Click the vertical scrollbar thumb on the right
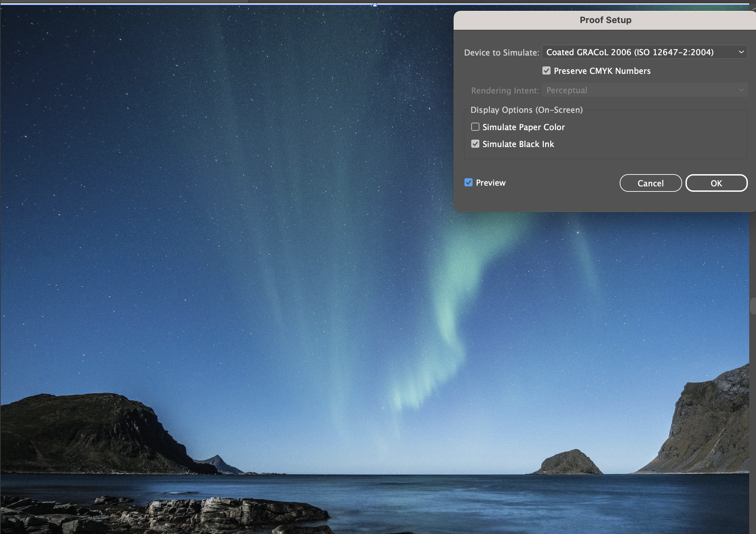 [753, 306]
